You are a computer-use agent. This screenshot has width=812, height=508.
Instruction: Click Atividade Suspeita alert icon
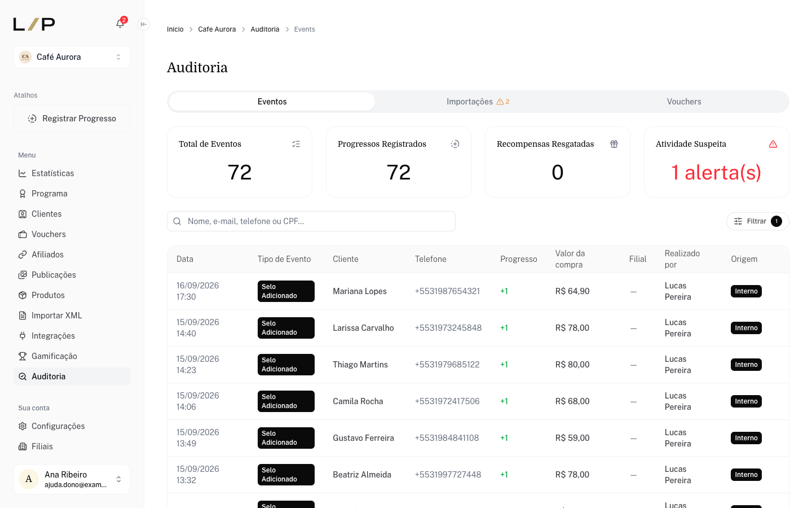(773, 144)
